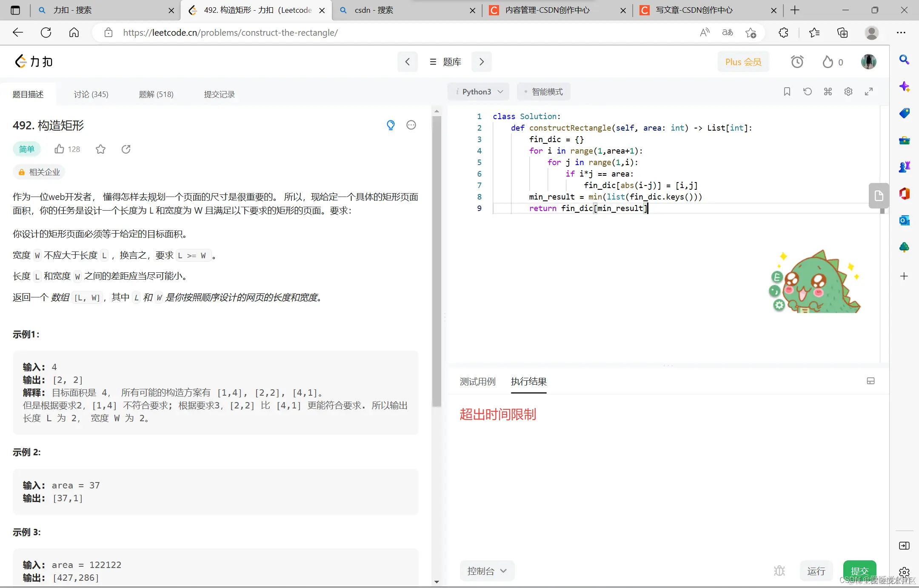This screenshot has height=588, width=919.
Task: Click the debug bug icon
Action: click(779, 571)
